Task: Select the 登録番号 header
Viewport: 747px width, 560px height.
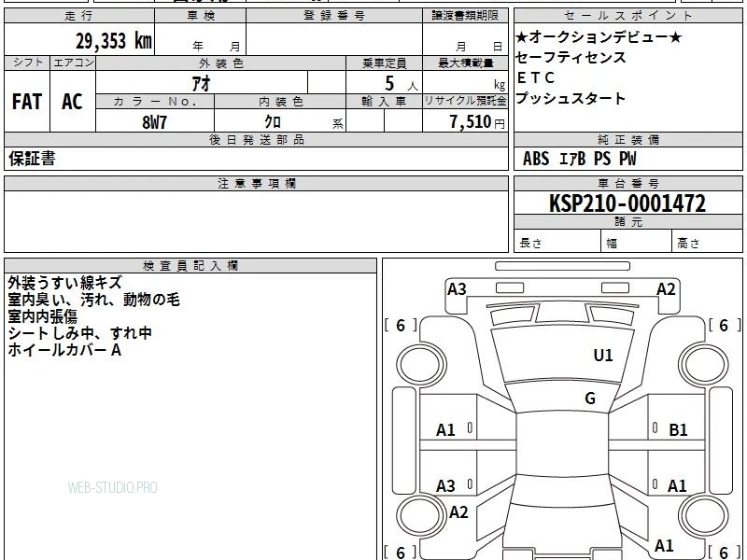Action: click(334, 16)
